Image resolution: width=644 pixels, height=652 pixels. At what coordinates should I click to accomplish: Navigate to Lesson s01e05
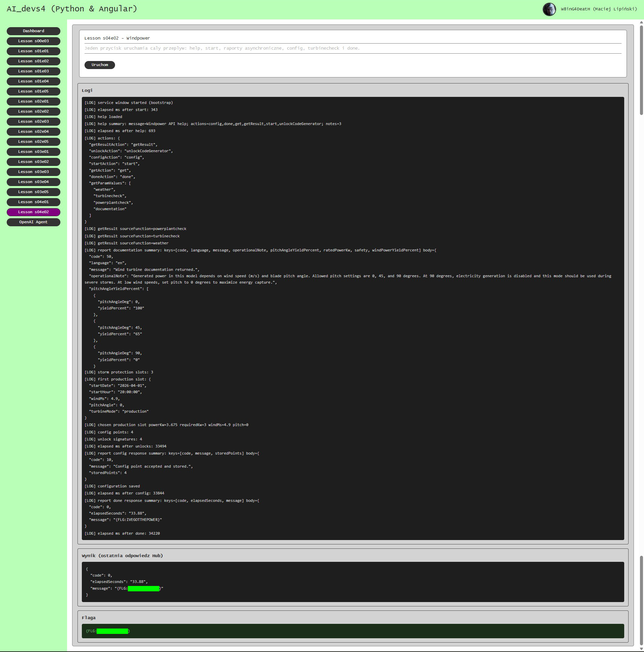coord(34,92)
